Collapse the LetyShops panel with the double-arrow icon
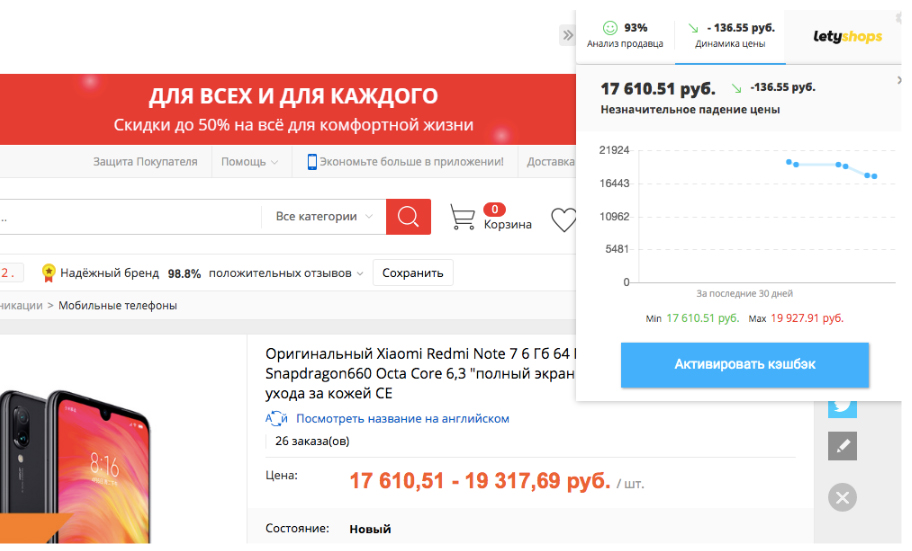 (x=567, y=35)
